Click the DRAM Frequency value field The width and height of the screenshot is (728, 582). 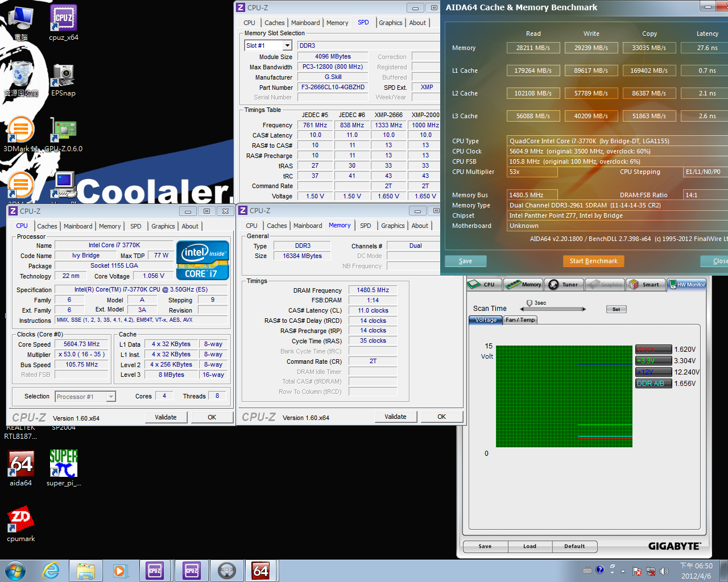[x=373, y=290]
